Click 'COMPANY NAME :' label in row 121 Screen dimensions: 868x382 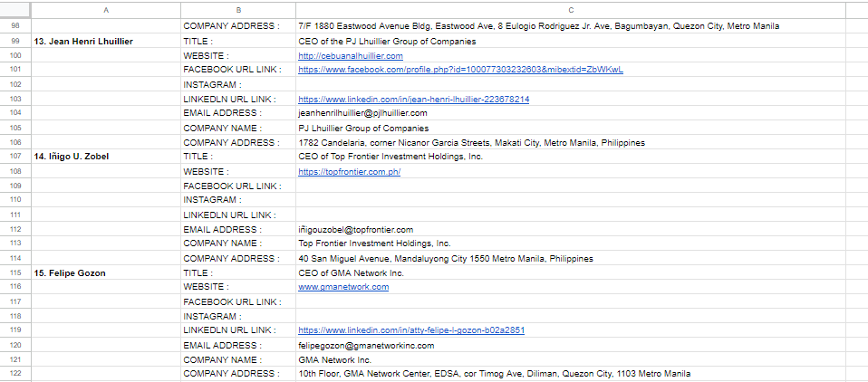pos(223,360)
